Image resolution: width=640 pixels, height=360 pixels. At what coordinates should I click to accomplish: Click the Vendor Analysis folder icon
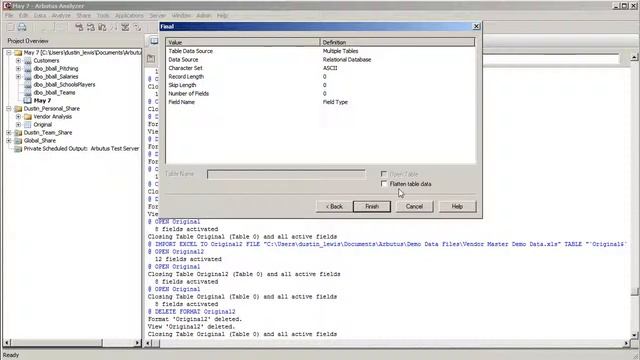28,117
